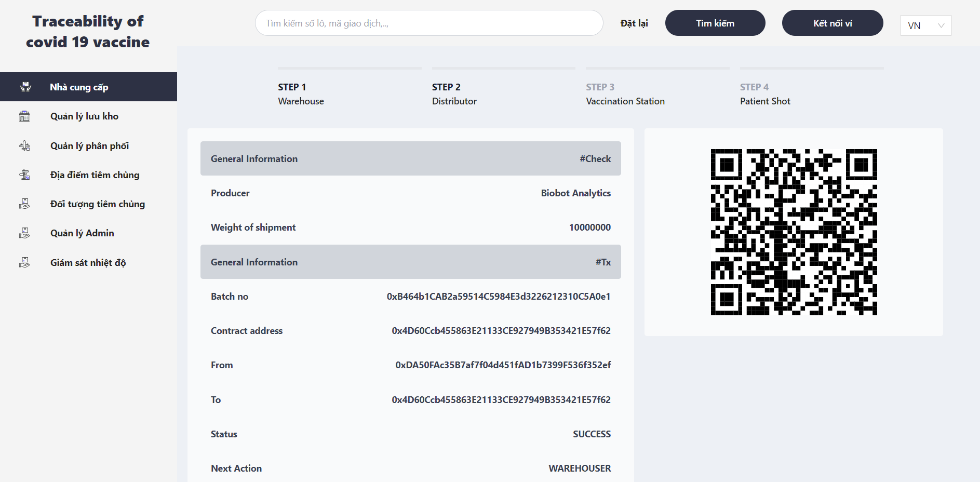Select Step 1 Warehouse
Viewport: 980px width, 482px height.
350,87
